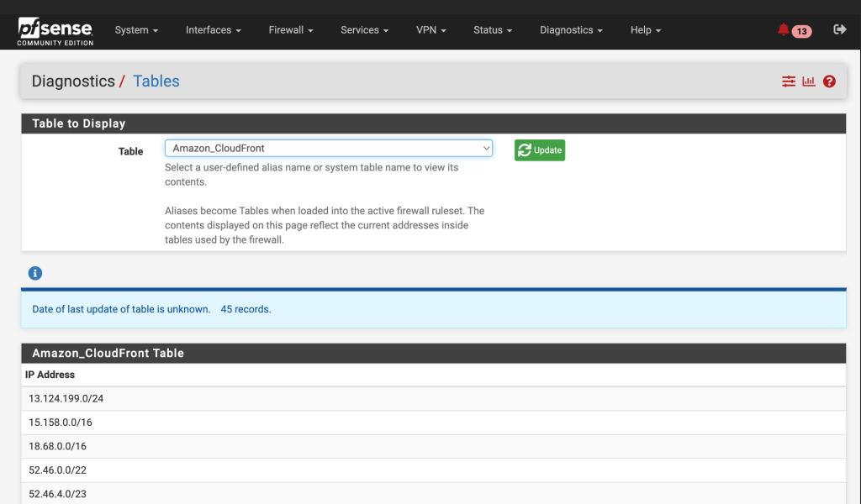
Task: Open the related status chart icon
Action: click(x=809, y=81)
